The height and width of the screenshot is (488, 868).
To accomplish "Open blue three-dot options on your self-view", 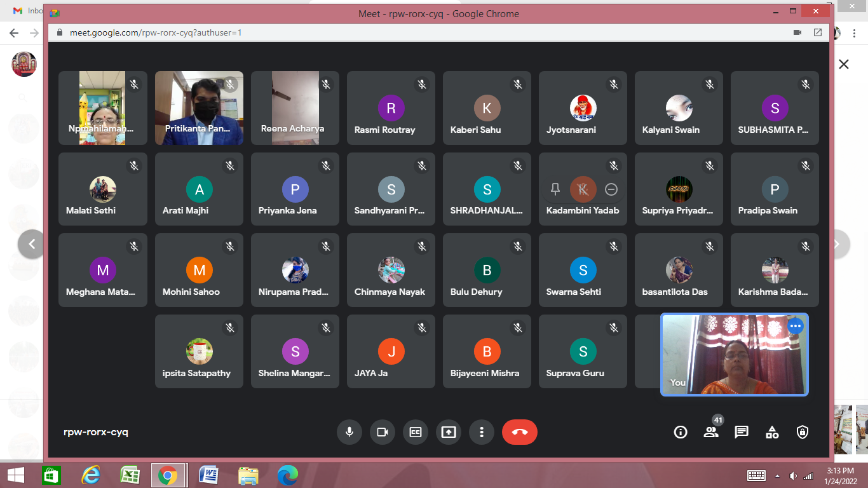I will point(796,326).
